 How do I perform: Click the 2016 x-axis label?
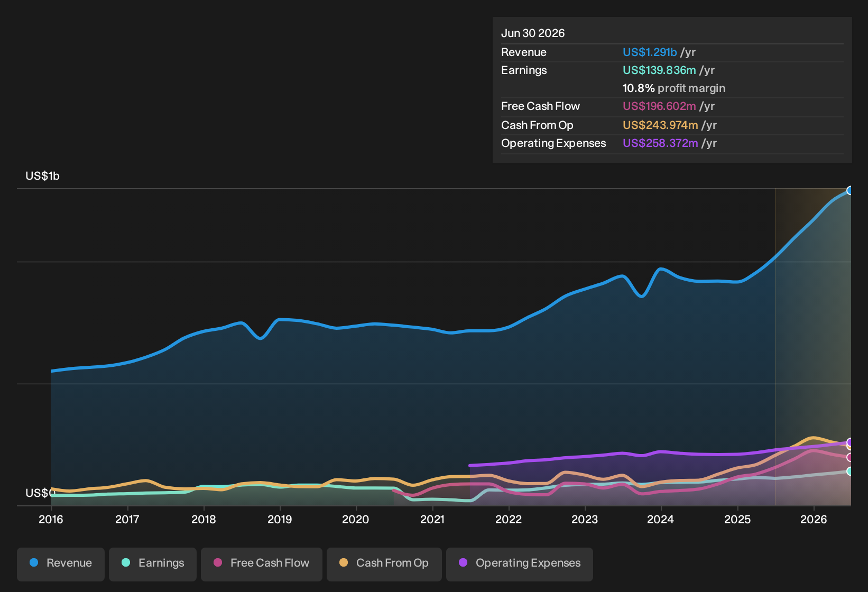coord(51,520)
